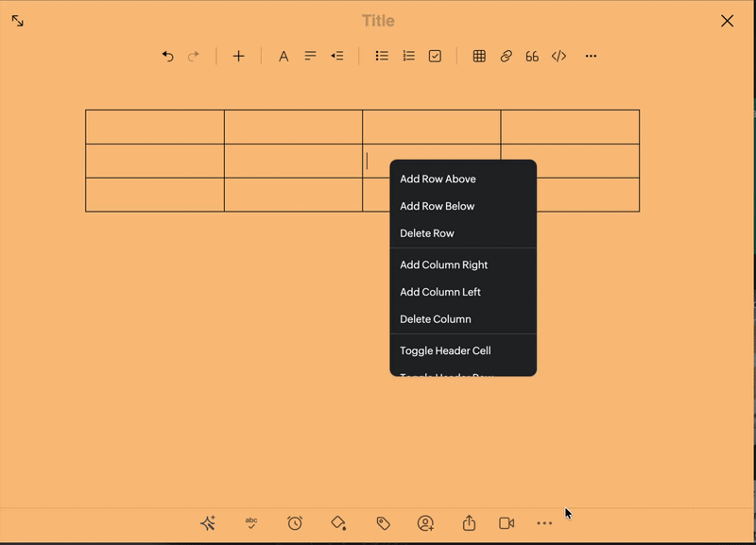756x545 pixels.
Task: Toggle checklist checkbox in toolbar
Action: tap(435, 57)
